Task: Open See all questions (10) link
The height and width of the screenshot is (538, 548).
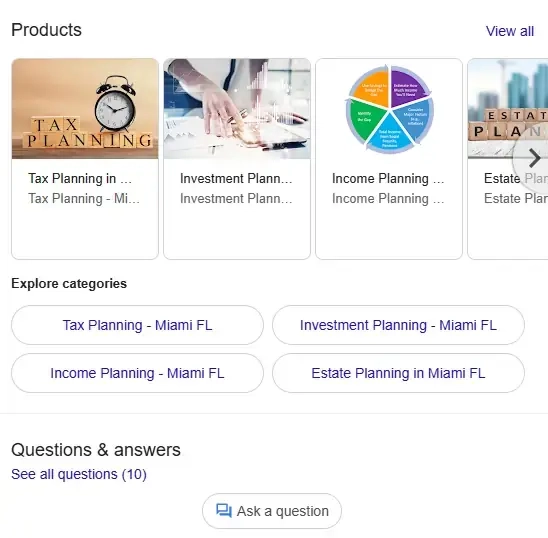Action: click(79, 474)
